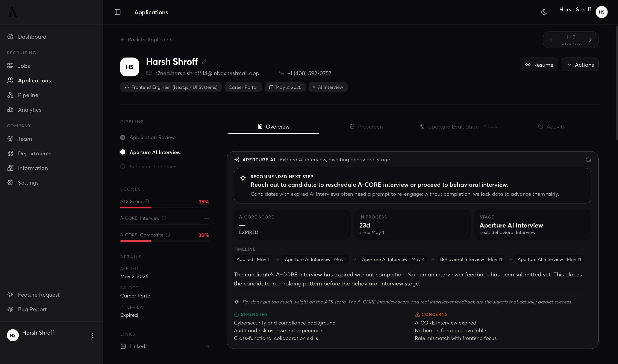The image size is (618, 364).
Task: Expand the Actions dropdown
Action: 580,65
